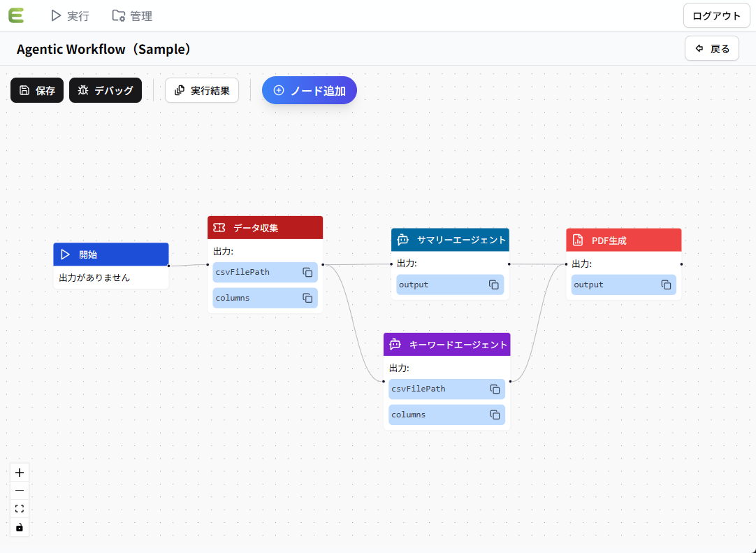Open the 実行 menu
This screenshot has width=756, height=553.
[x=70, y=15]
